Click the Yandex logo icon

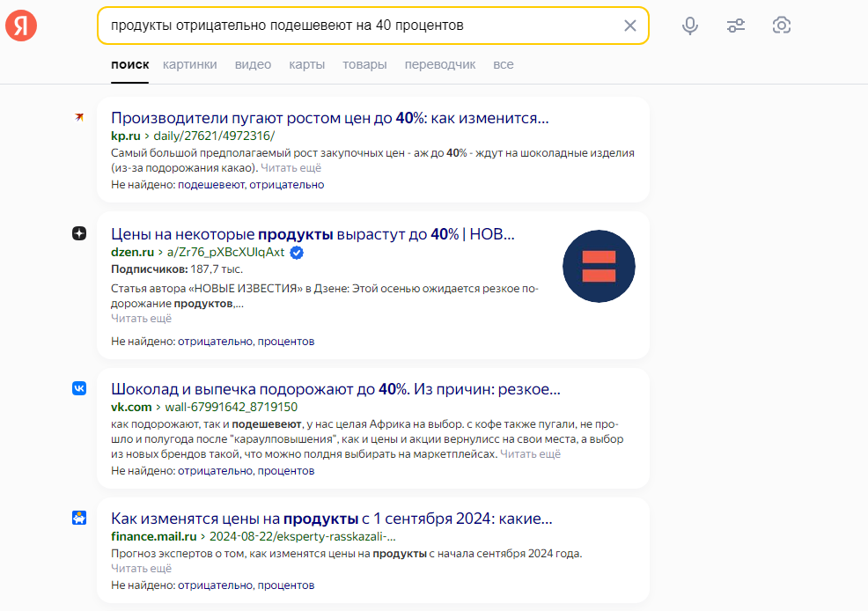tap(21, 26)
